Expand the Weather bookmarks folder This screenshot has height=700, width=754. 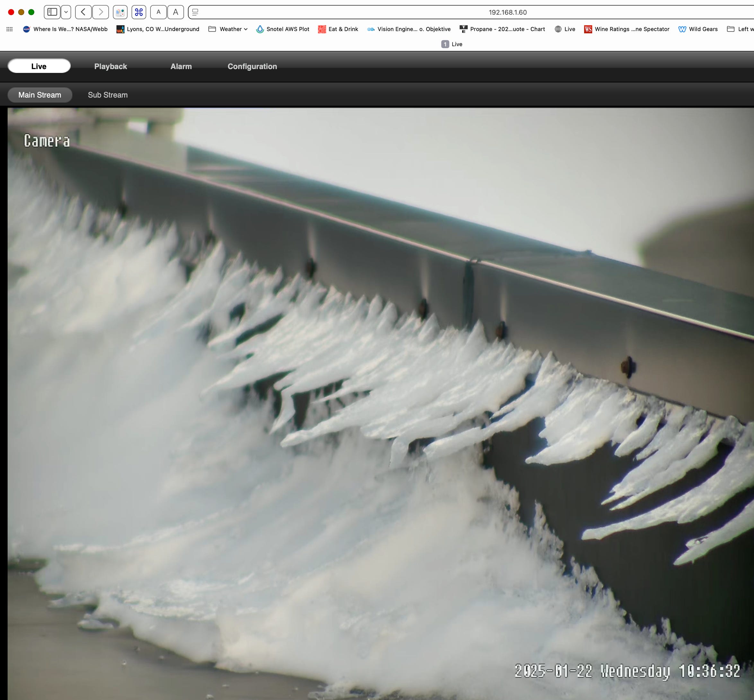(x=228, y=29)
